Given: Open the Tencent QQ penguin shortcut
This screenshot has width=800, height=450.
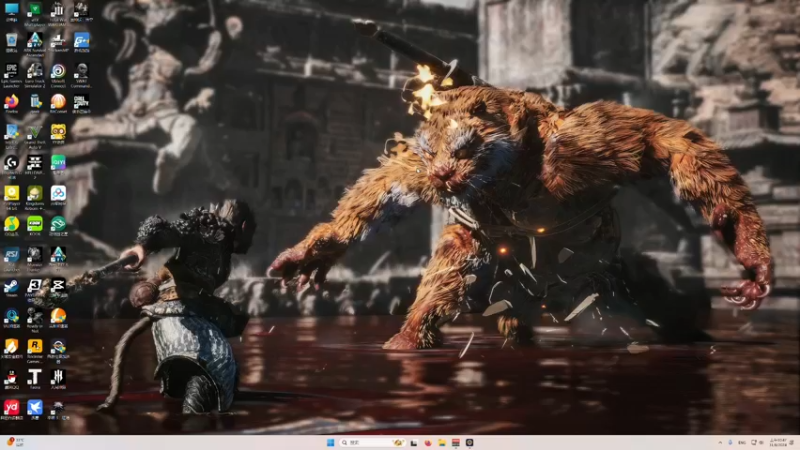Looking at the screenshot, I should pos(11,379).
